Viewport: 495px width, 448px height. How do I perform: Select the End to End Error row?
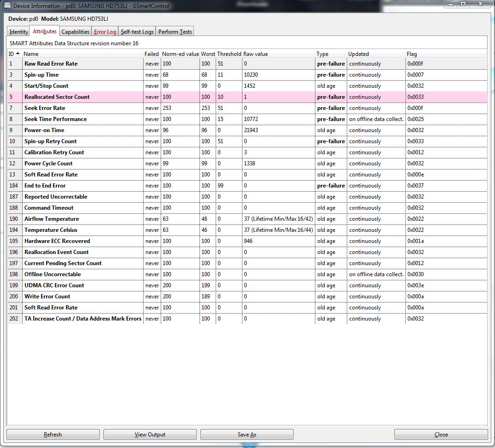pos(247,185)
